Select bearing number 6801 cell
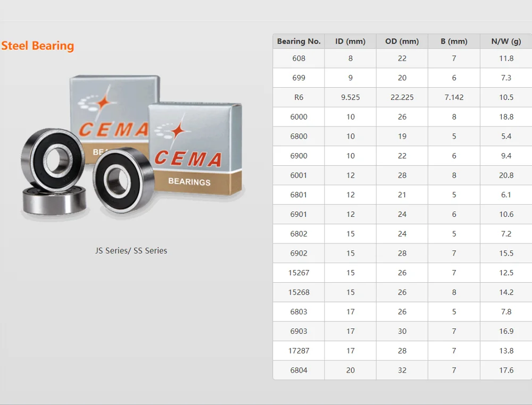This screenshot has width=532, height=405. 298,195
